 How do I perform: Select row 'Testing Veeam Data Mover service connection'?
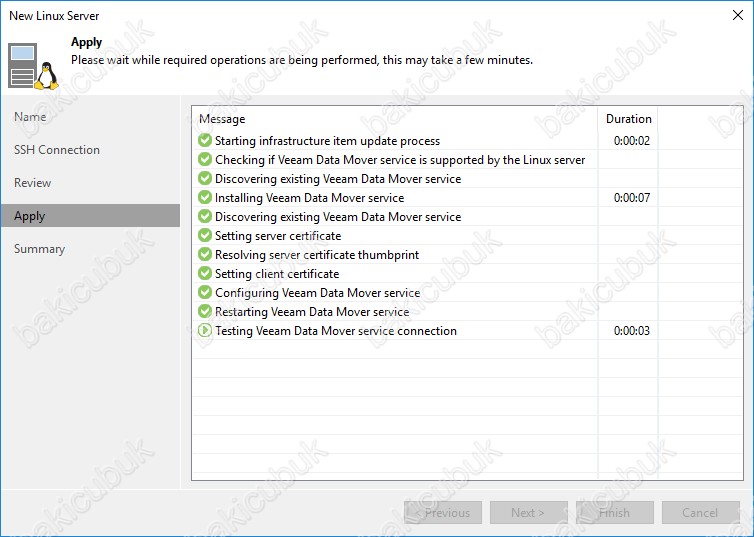click(467, 330)
